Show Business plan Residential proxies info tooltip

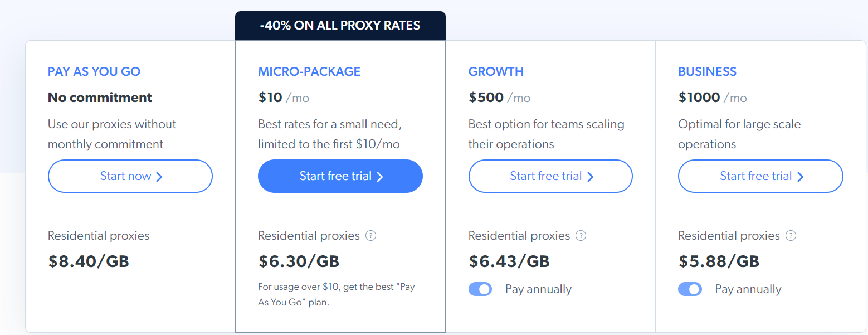pyautogui.click(x=791, y=235)
